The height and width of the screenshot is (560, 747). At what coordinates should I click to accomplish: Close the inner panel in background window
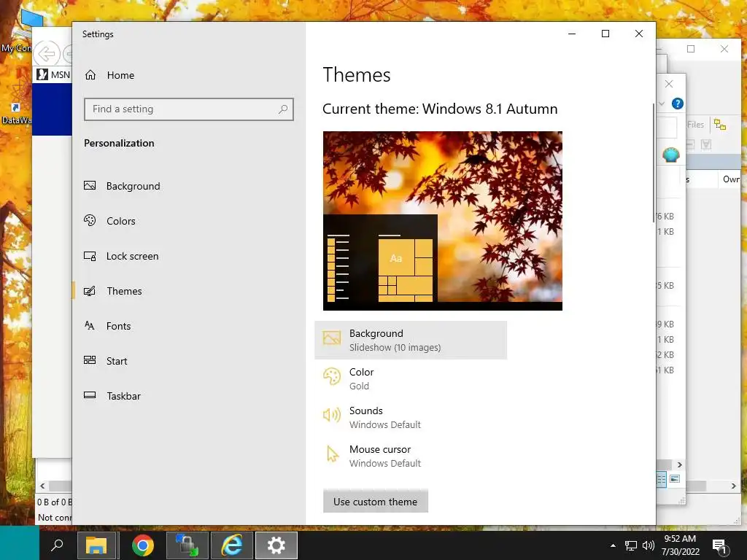pos(669,85)
